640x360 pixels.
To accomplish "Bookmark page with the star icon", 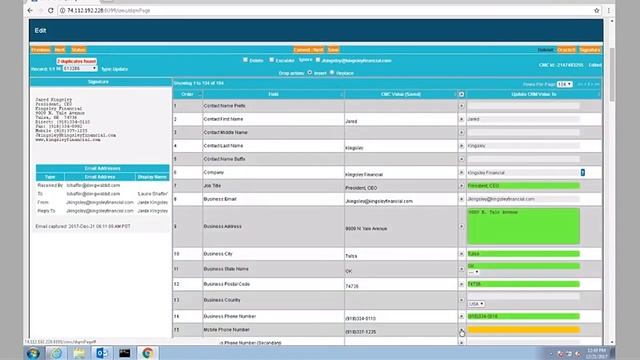I will click(596, 10).
